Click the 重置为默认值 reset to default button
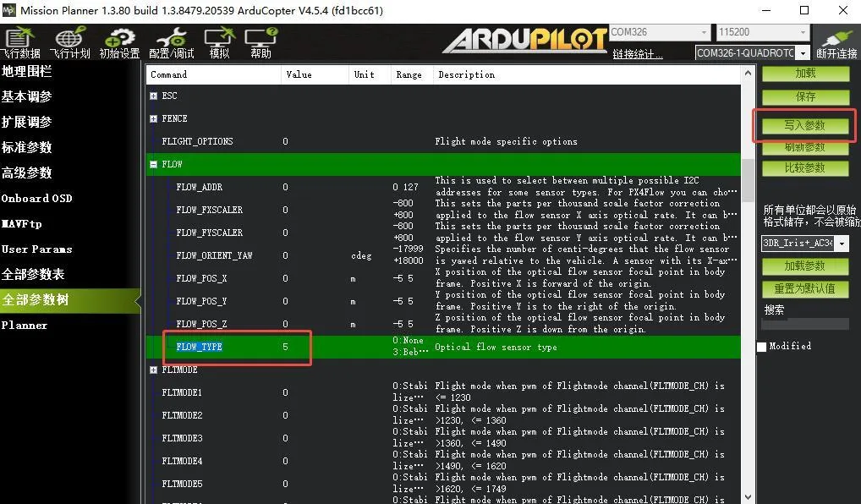Screen dimensions: 861x504 (805, 288)
